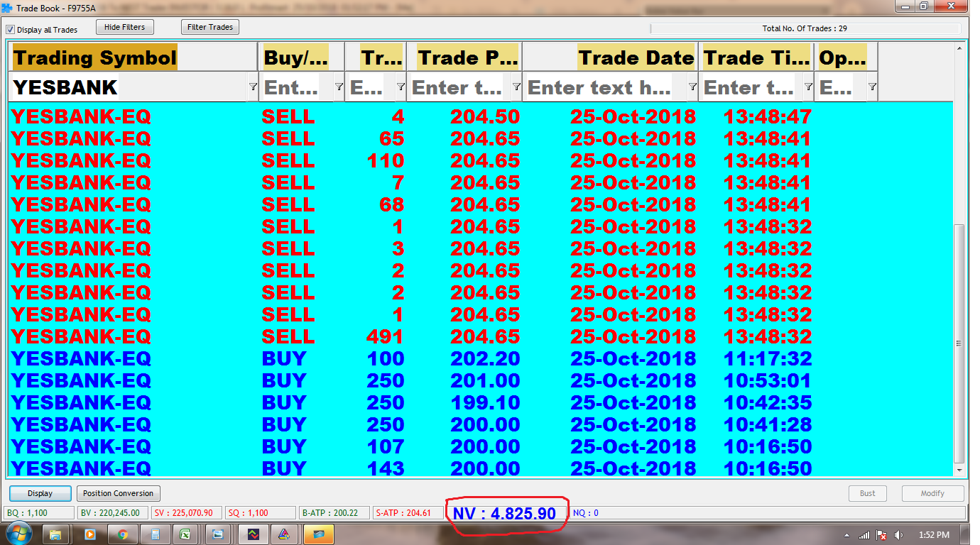Sort by the Trade Ti... column header

[x=756, y=57]
